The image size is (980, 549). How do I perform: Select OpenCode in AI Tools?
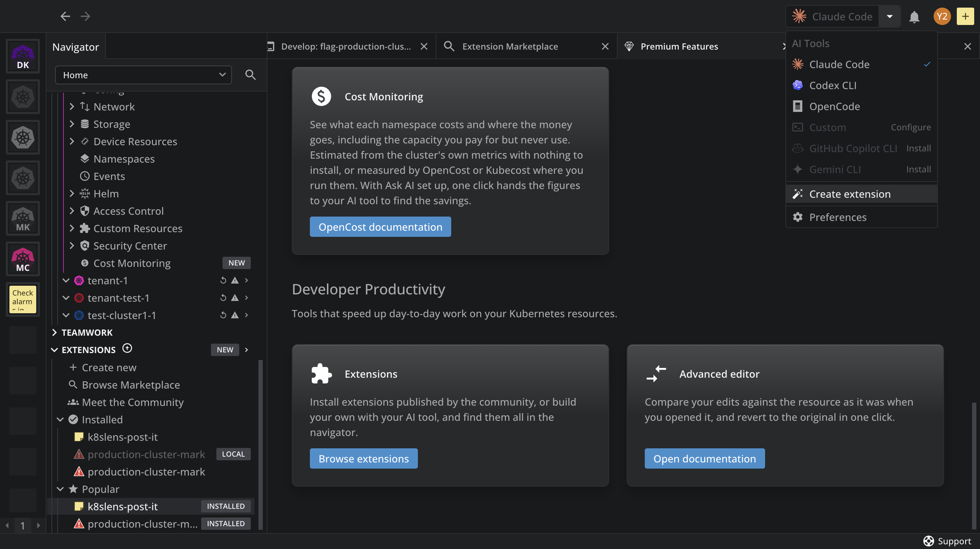click(x=861, y=106)
